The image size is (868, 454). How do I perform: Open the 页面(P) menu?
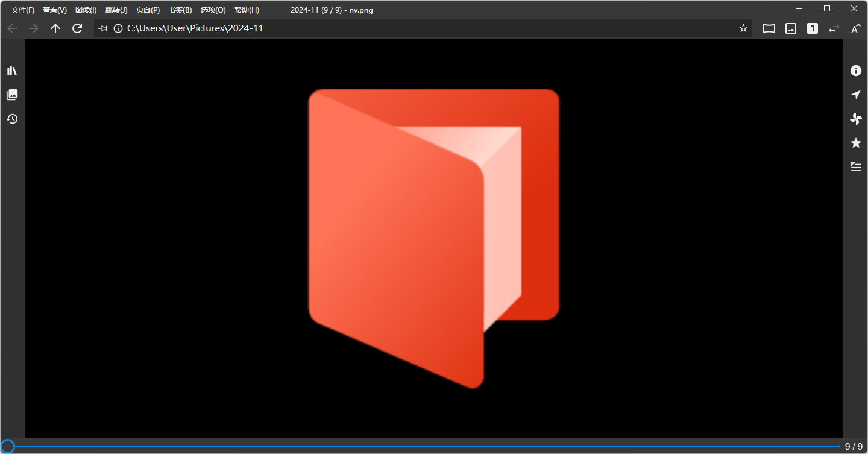[x=148, y=10]
